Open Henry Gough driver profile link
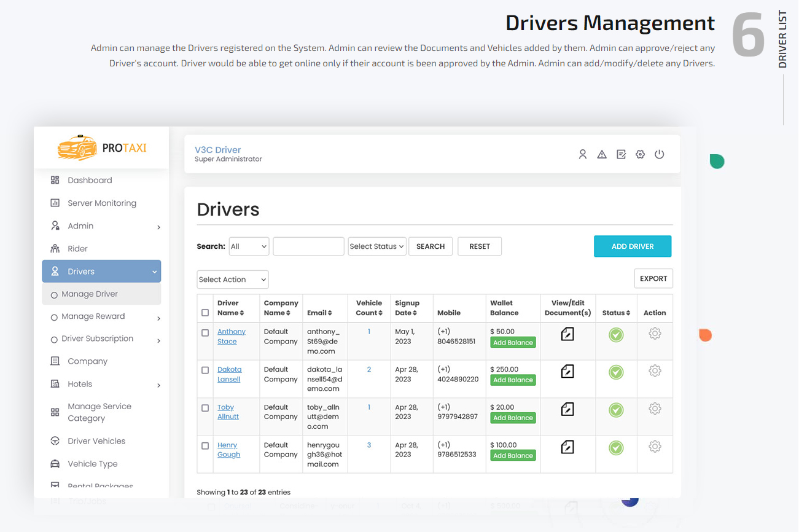The image size is (799, 532). (x=228, y=450)
